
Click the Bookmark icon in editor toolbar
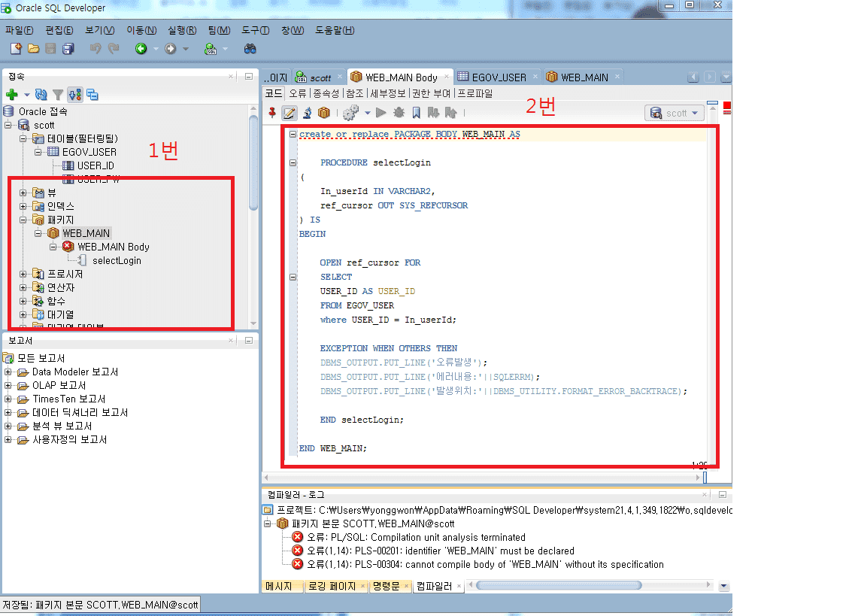point(417,113)
